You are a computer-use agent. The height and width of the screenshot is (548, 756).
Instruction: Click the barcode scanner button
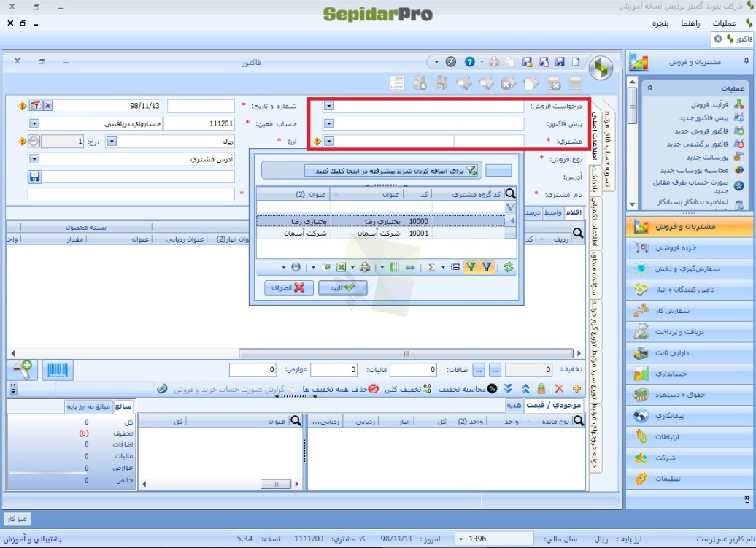(x=58, y=370)
